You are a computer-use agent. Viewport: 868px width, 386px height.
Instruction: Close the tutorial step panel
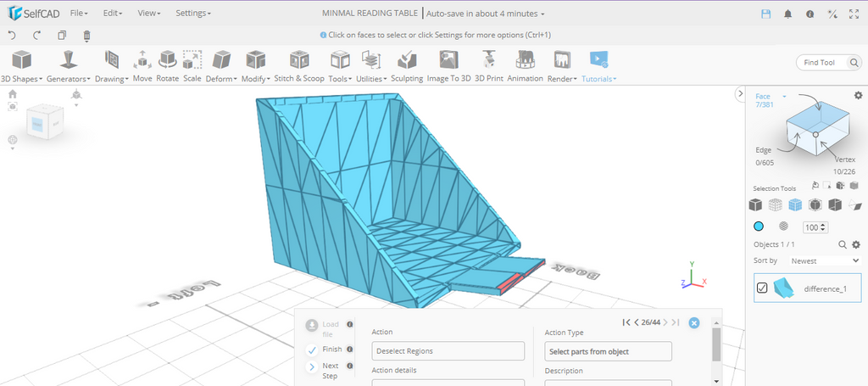click(694, 323)
